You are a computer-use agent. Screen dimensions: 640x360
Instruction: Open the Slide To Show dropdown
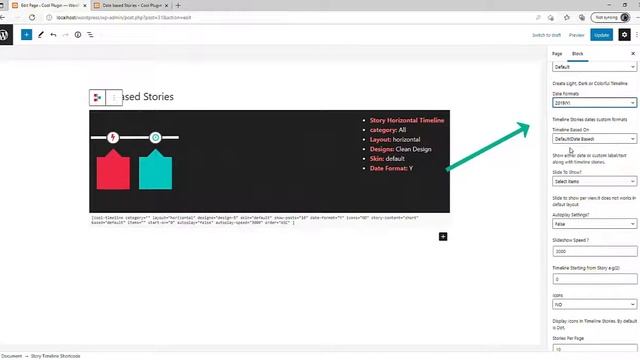(x=594, y=181)
